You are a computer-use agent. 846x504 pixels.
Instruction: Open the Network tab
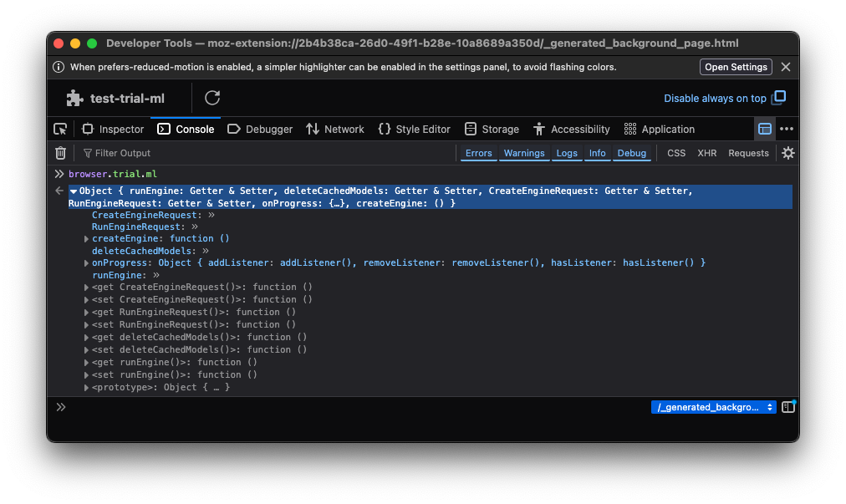(335, 129)
